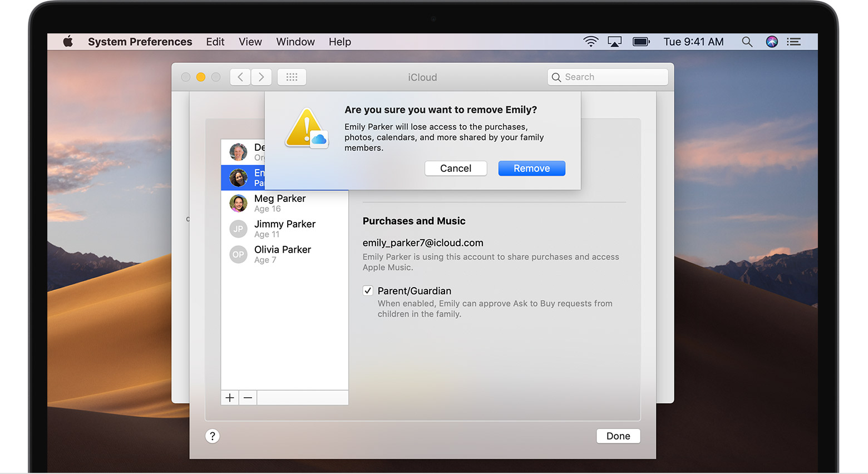This screenshot has width=868, height=474.
Task: Select Meg Parker in the family list
Action: [285, 203]
